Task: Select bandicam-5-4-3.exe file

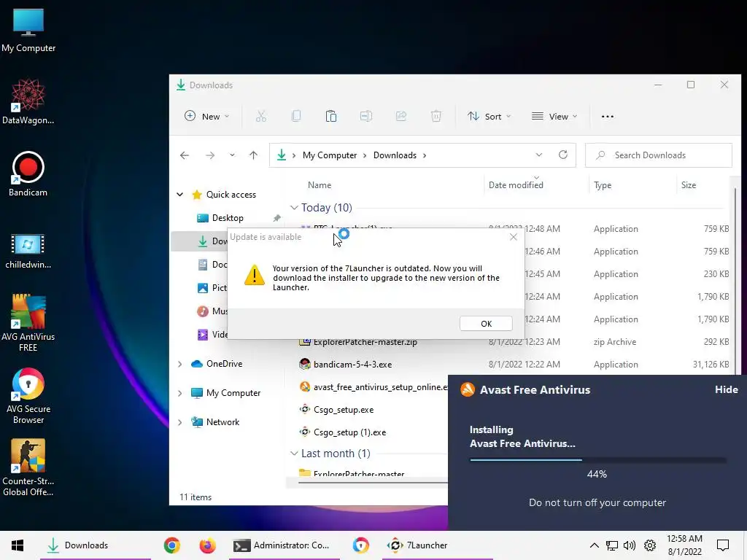Action: tap(352, 365)
